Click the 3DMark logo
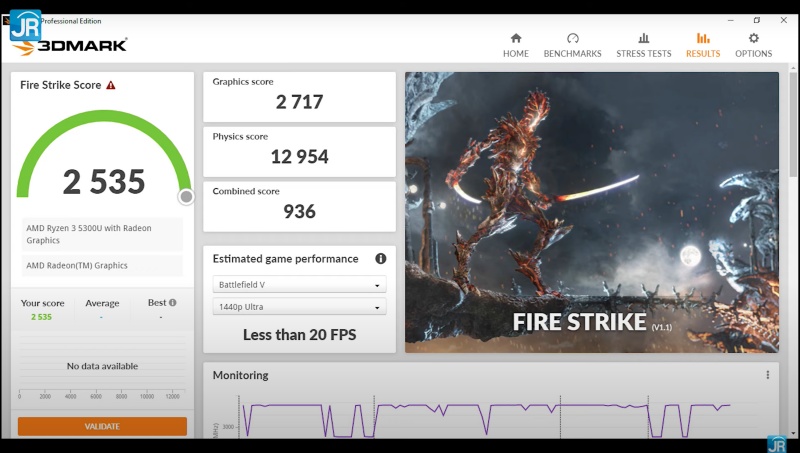800x453 pixels. (x=70, y=46)
